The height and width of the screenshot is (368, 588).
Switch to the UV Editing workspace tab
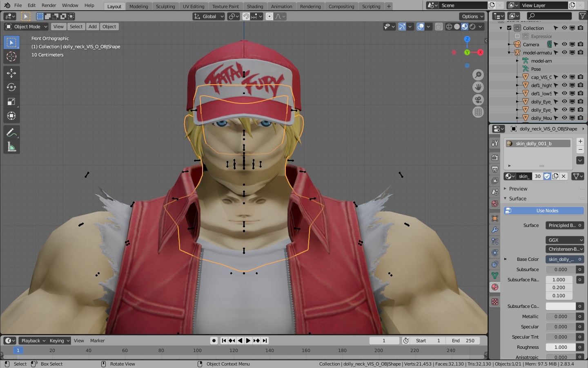click(194, 6)
